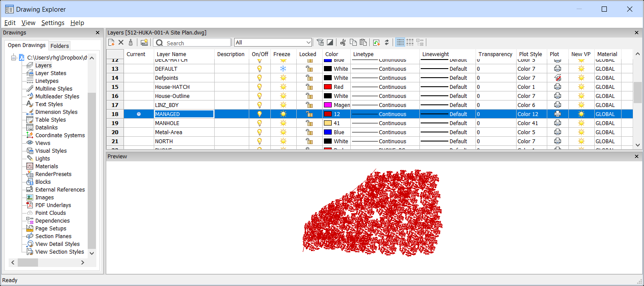Open the Help menu

(77, 23)
